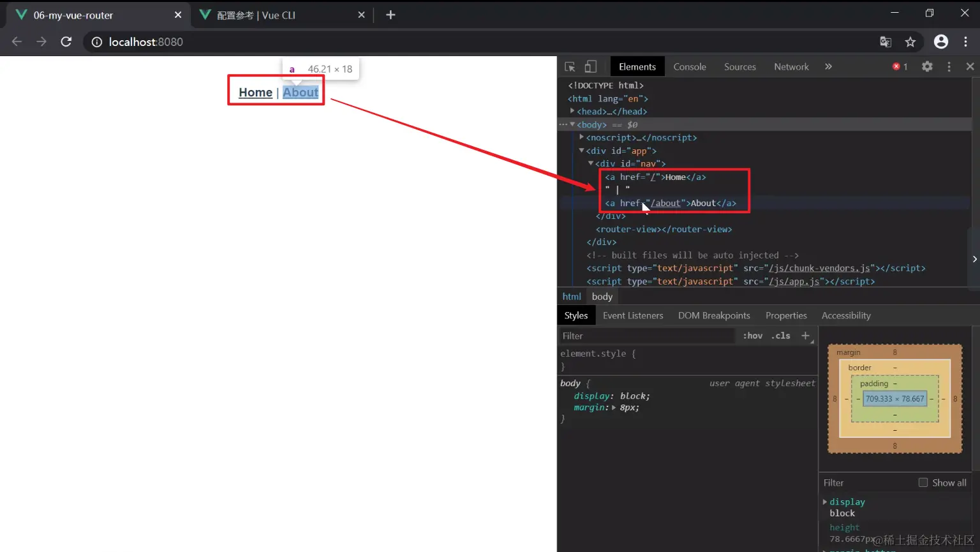Open DevTools three-dot customize menu

tap(949, 66)
